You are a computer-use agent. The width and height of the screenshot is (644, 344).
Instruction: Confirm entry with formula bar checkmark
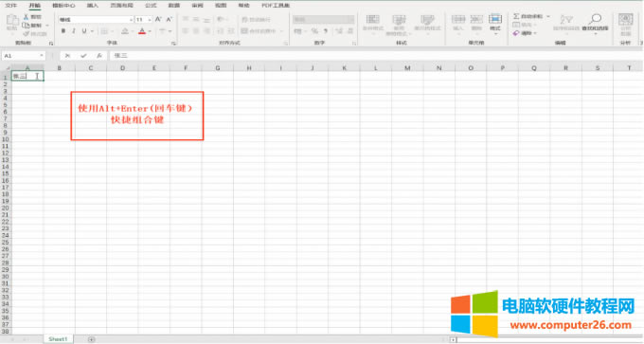(83, 56)
